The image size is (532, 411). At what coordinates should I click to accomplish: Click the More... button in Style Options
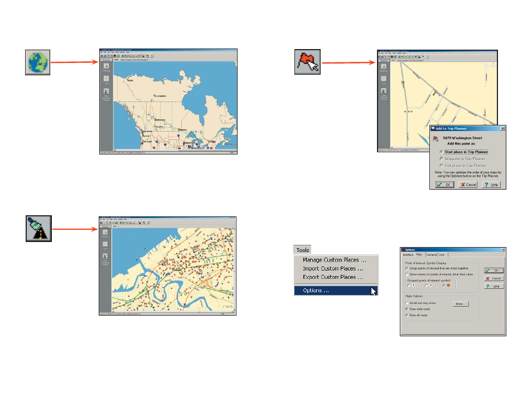point(461,304)
